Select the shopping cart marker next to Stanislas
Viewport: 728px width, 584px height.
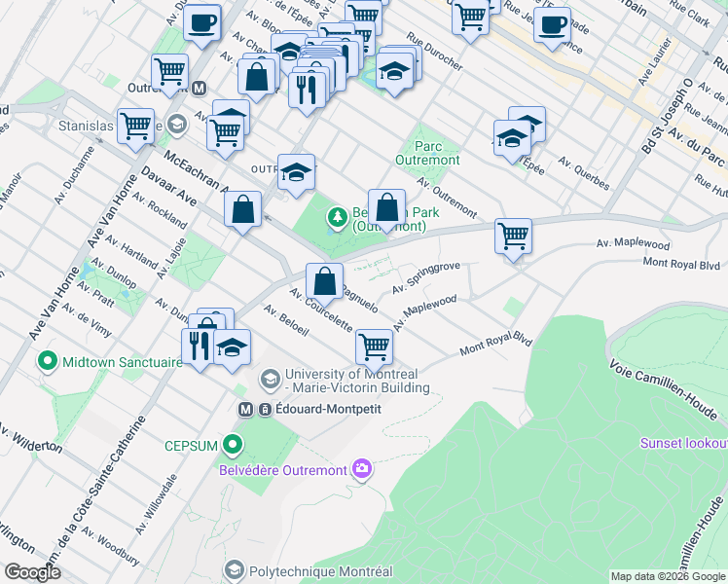pos(135,128)
